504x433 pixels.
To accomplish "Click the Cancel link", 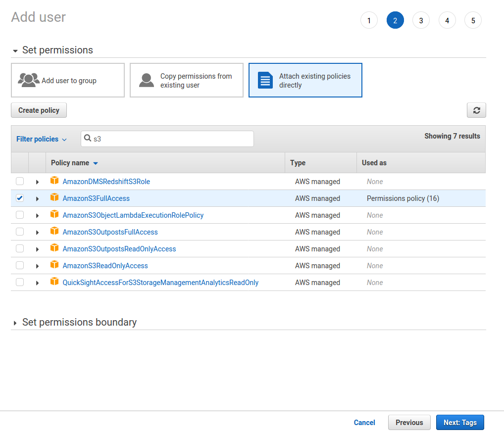I will point(364,423).
